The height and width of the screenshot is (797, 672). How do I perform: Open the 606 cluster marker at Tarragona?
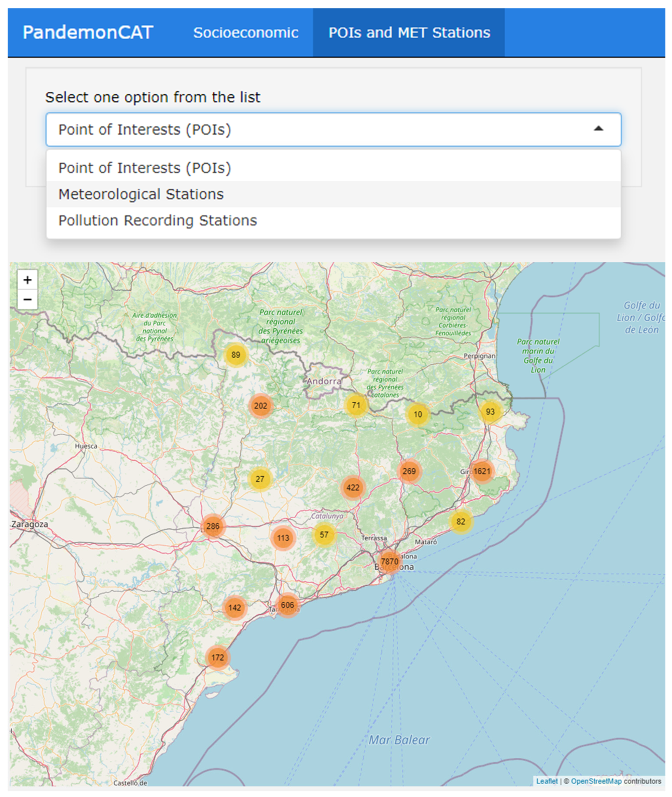287,605
